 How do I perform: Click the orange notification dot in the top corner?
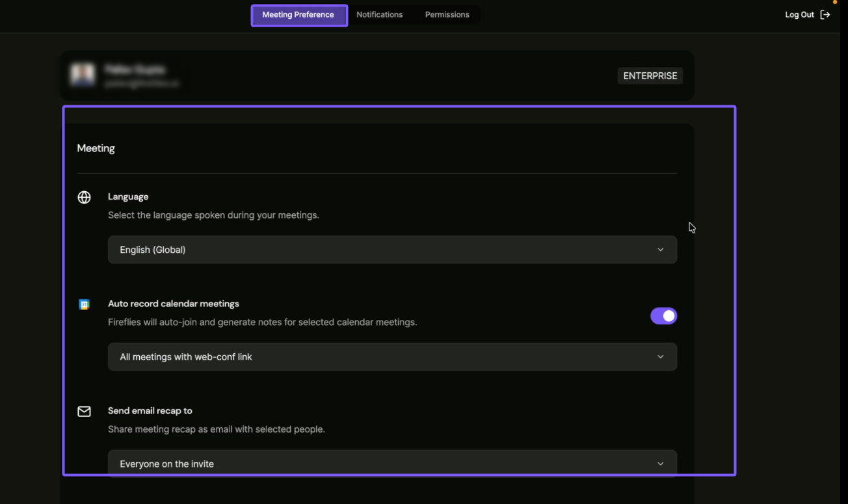point(835,2)
